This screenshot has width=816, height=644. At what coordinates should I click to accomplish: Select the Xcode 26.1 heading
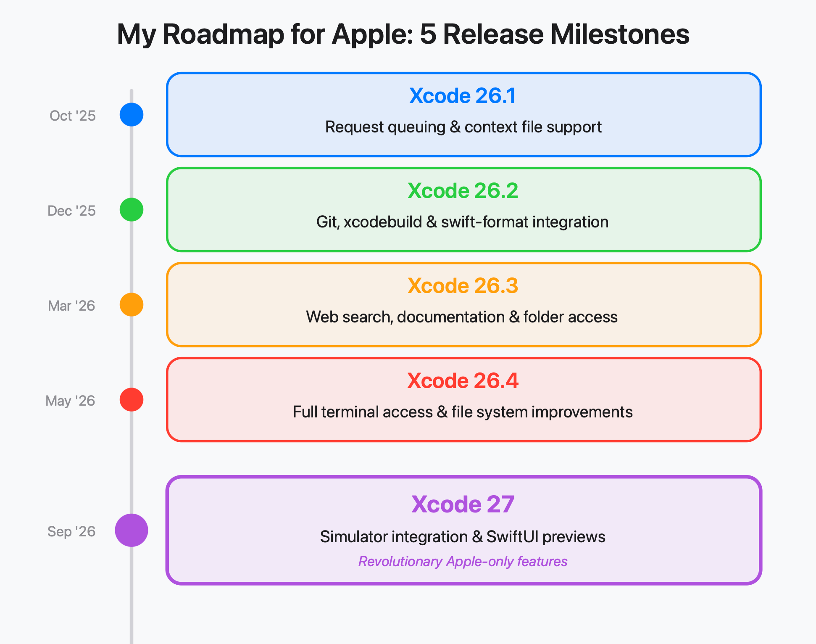[463, 96]
